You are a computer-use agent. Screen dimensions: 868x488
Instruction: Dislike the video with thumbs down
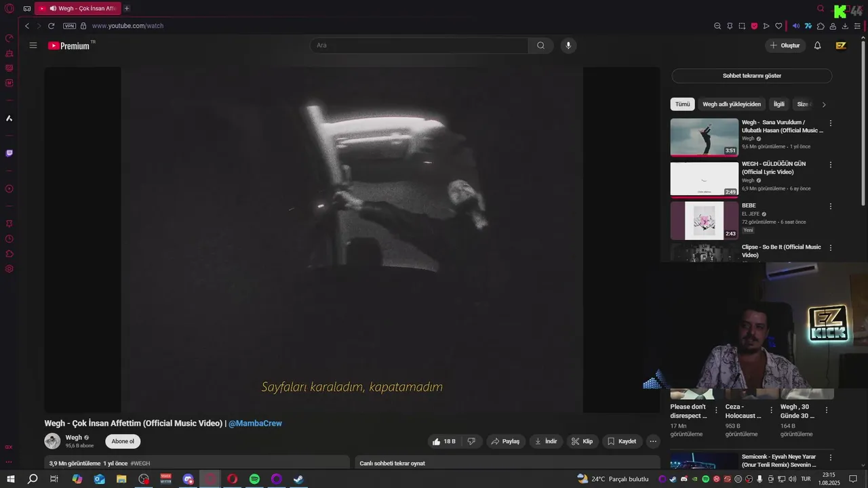pos(471,441)
